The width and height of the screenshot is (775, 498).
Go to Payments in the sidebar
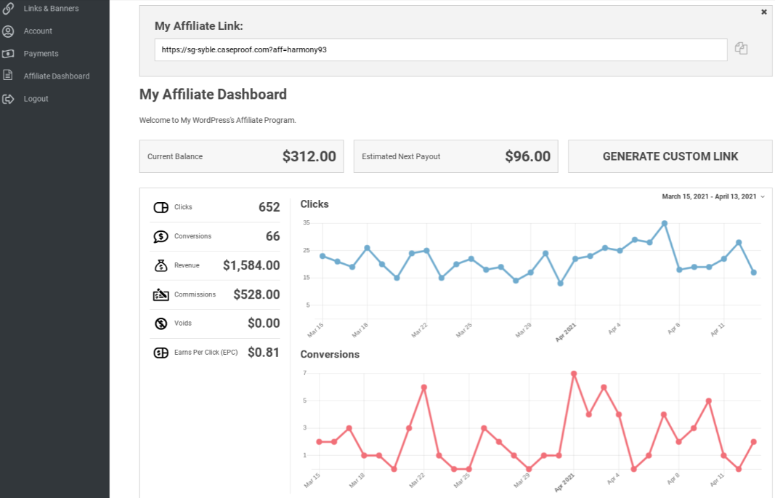[x=41, y=53]
